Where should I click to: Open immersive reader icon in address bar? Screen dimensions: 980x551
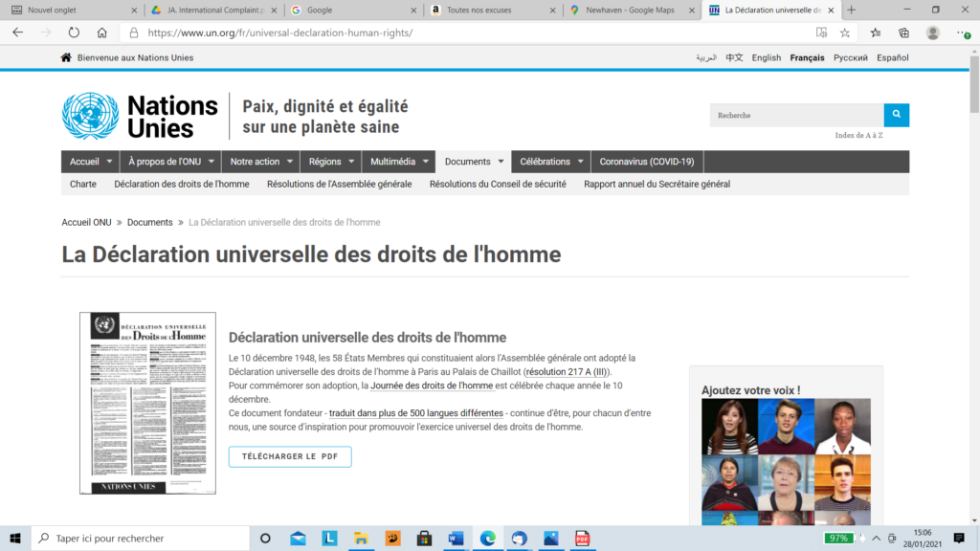821,33
